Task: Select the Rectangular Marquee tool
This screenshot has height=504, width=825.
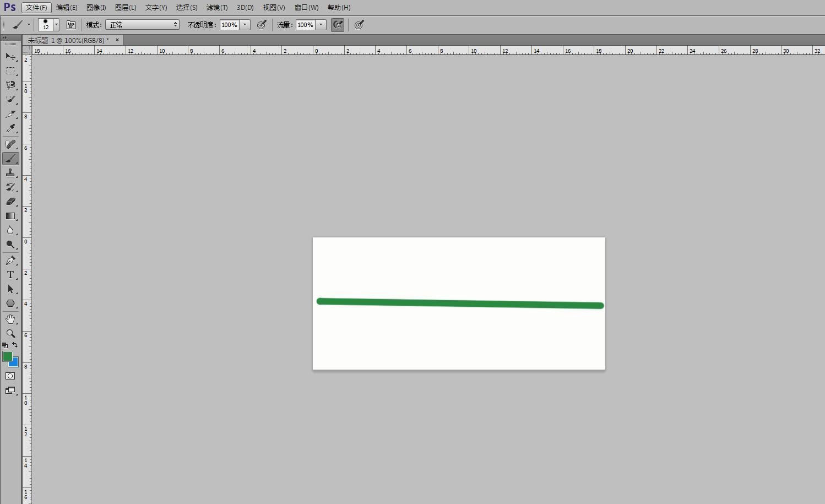Action: coord(10,71)
